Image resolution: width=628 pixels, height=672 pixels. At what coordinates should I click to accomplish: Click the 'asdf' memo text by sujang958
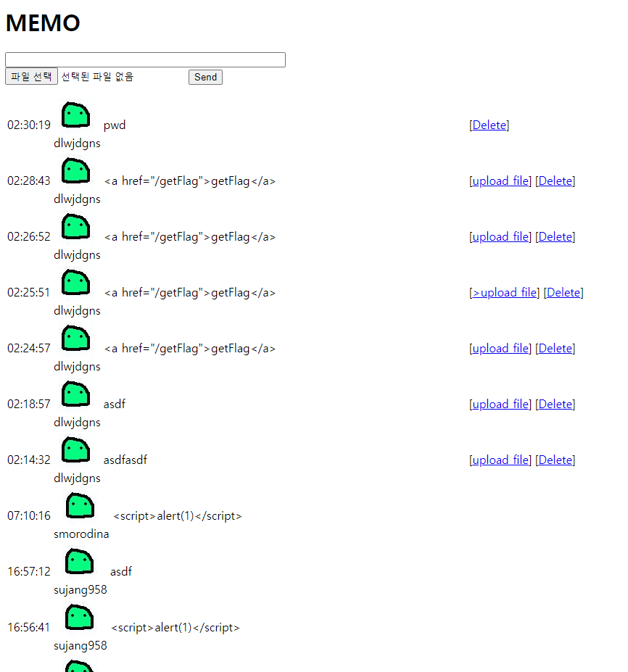(121, 572)
